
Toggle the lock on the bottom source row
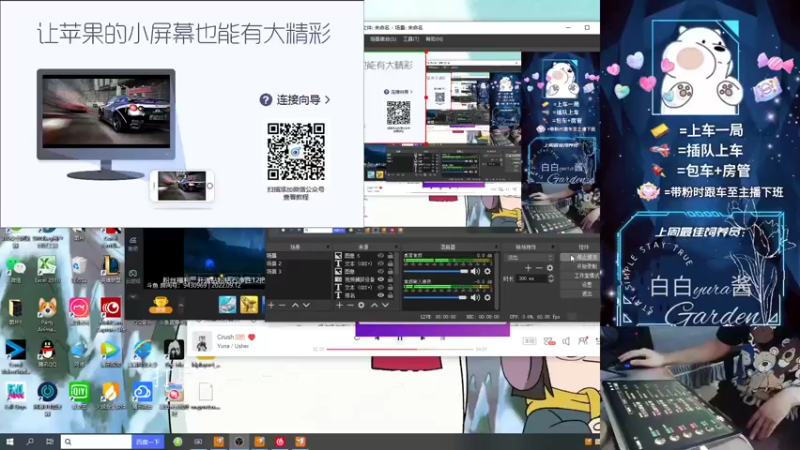390,295
